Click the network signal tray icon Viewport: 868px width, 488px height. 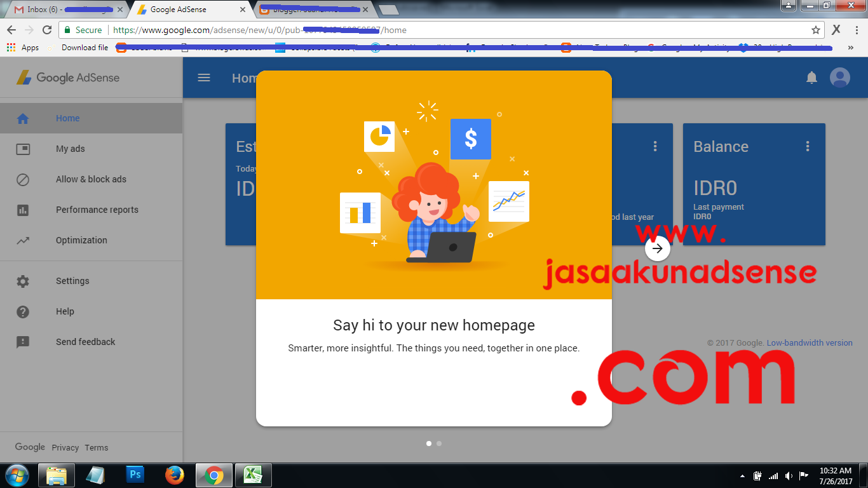773,475
